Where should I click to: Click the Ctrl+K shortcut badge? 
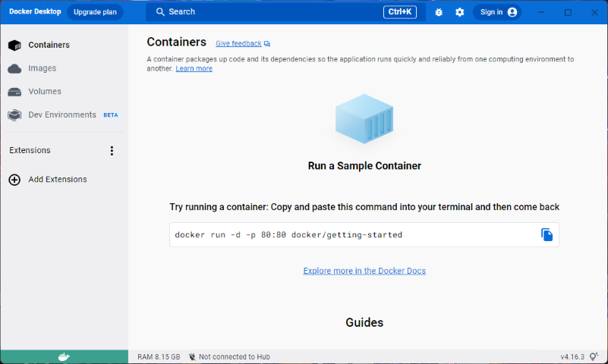[x=400, y=12]
